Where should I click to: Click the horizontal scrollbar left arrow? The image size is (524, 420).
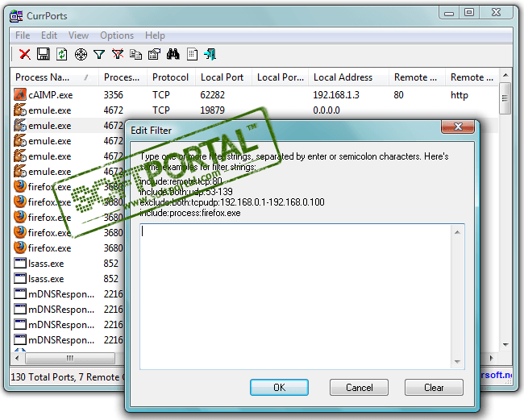coord(18,358)
